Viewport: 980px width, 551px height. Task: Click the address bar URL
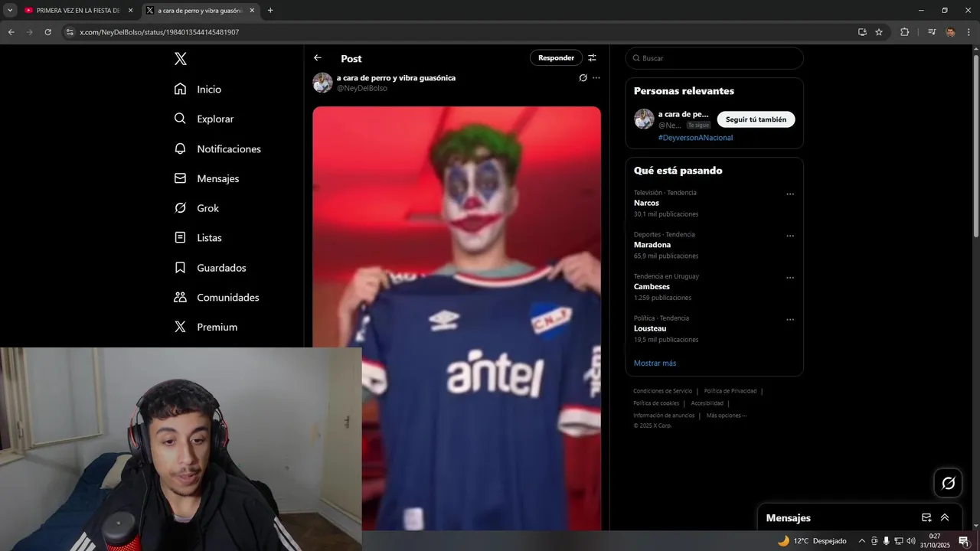tap(159, 32)
